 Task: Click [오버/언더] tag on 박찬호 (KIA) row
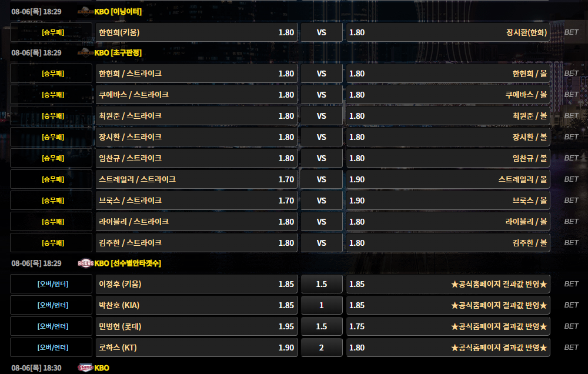(x=52, y=305)
